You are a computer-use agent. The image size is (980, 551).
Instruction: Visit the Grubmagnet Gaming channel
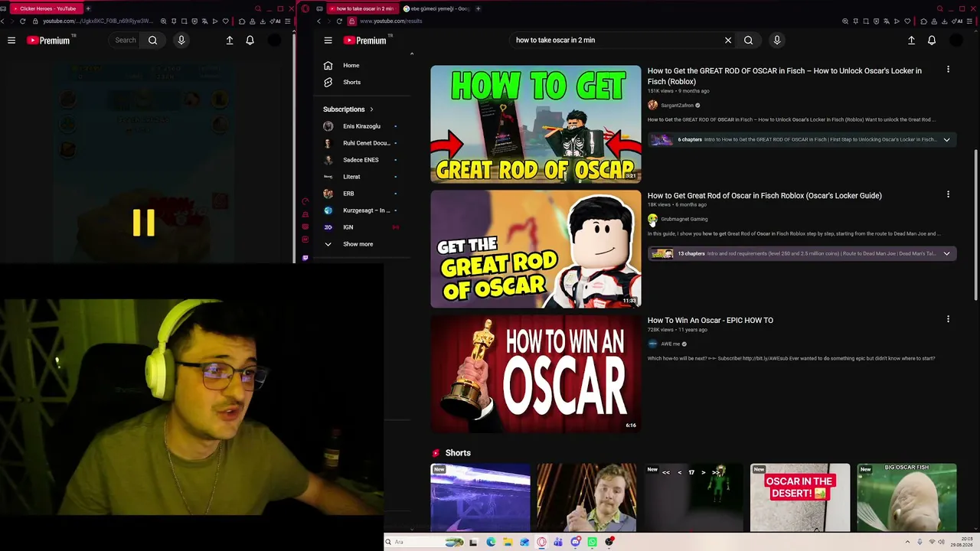pos(684,220)
